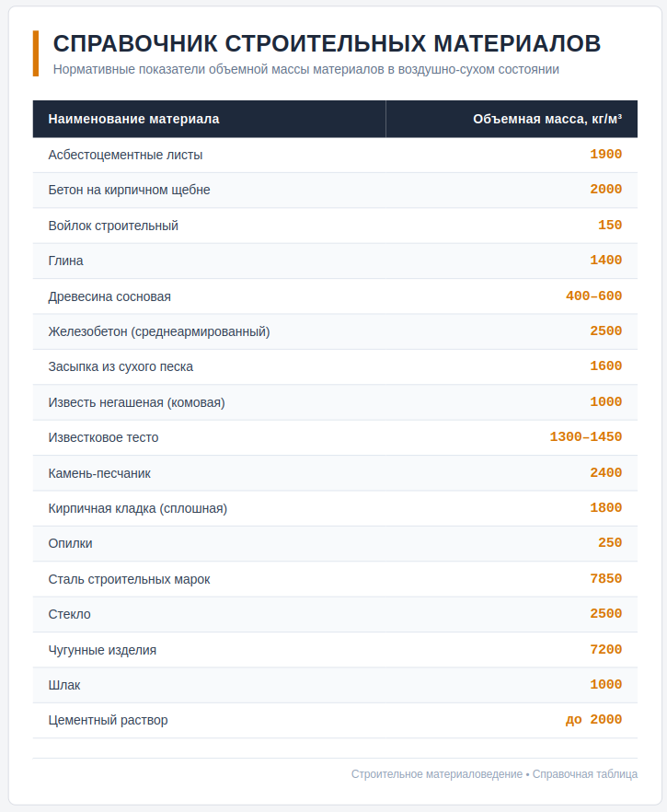Click 'до 2000' value for Цементный раствор
The image size is (667, 812).
click(594, 720)
